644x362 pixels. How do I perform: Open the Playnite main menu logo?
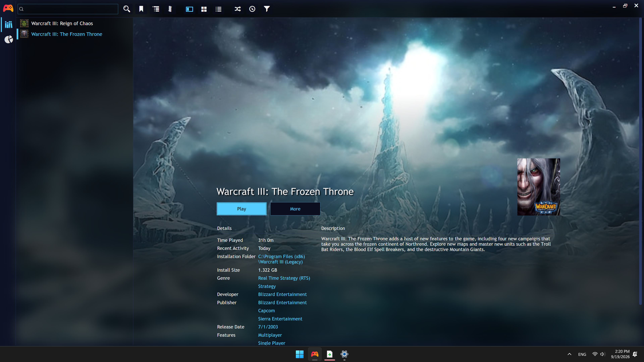tap(8, 9)
